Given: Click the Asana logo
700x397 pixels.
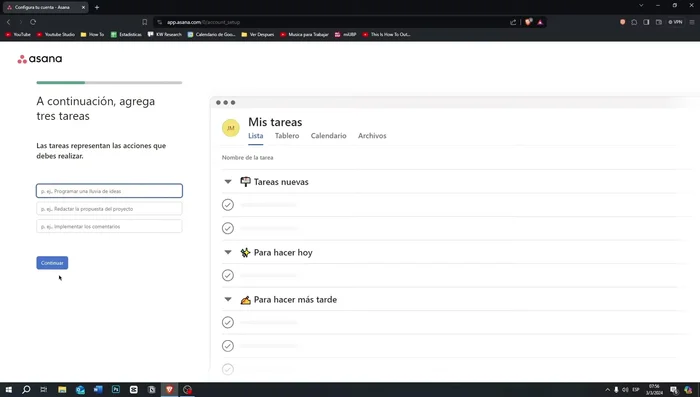Looking at the screenshot, I should point(40,59).
